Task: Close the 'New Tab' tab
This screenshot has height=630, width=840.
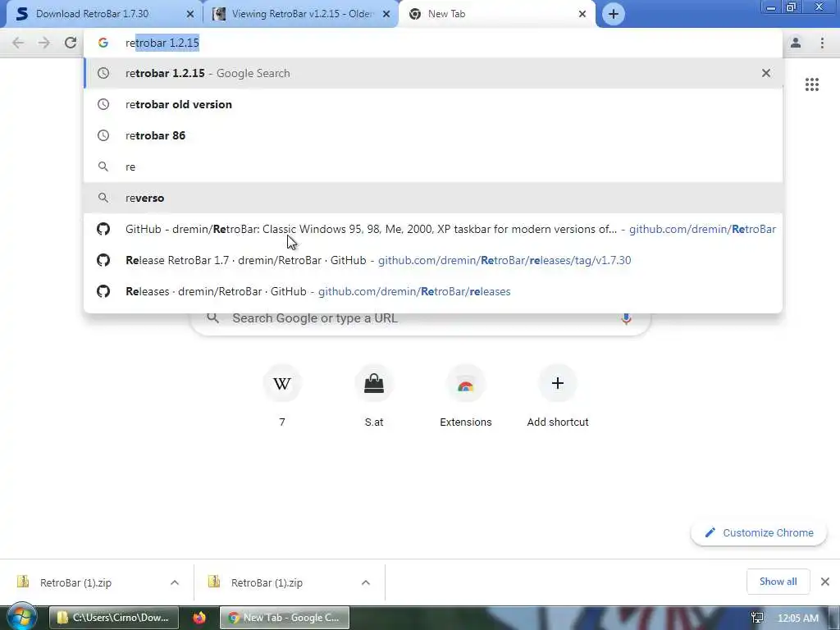Action: (582, 14)
